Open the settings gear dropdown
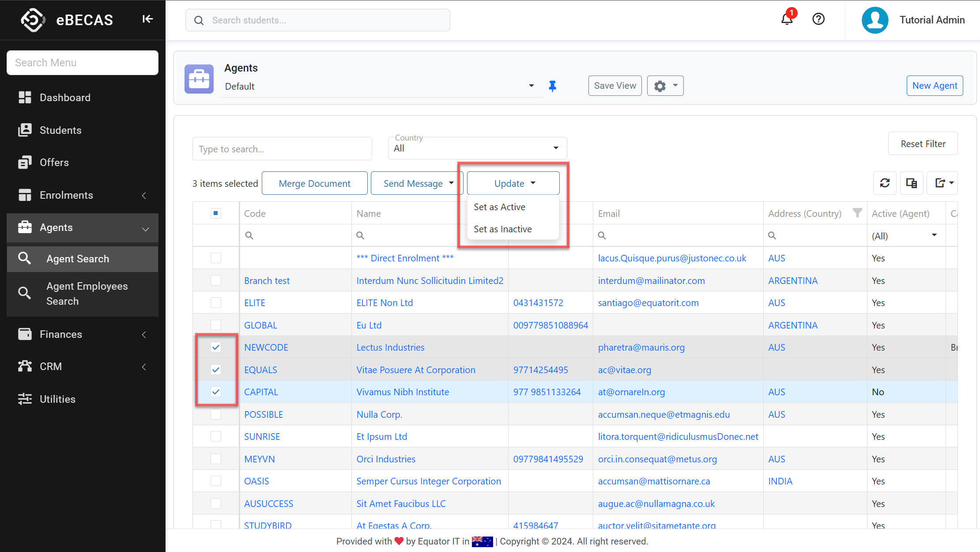The height and width of the screenshot is (552, 980). coord(665,86)
